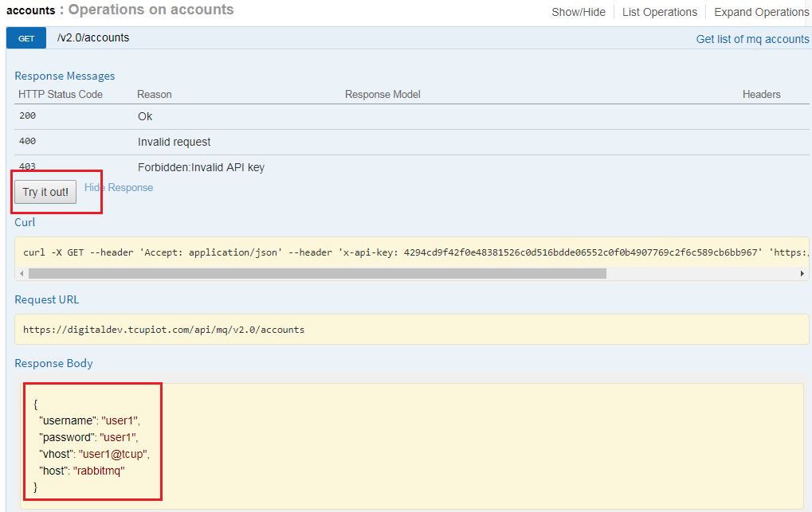Click the Try it out! button
Screen dimensions: 812x512
pos(45,192)
